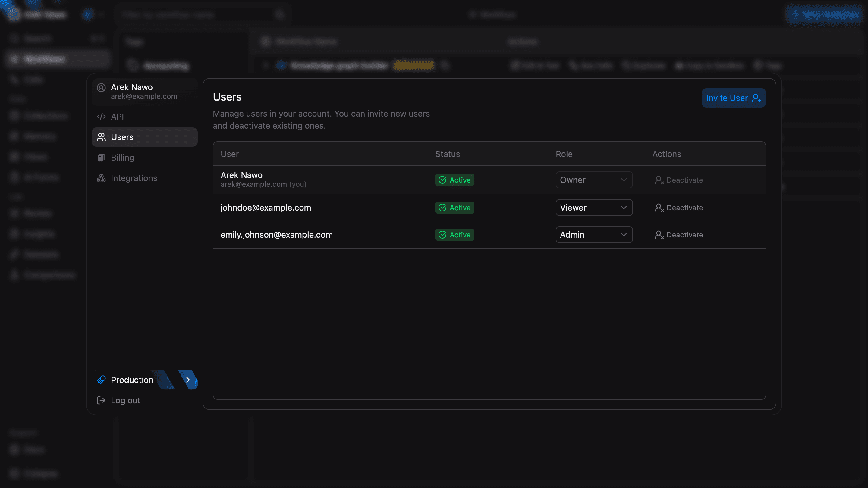Open the API settings section
Viewport: 868px width, 488px height.
tap(145, 117)
